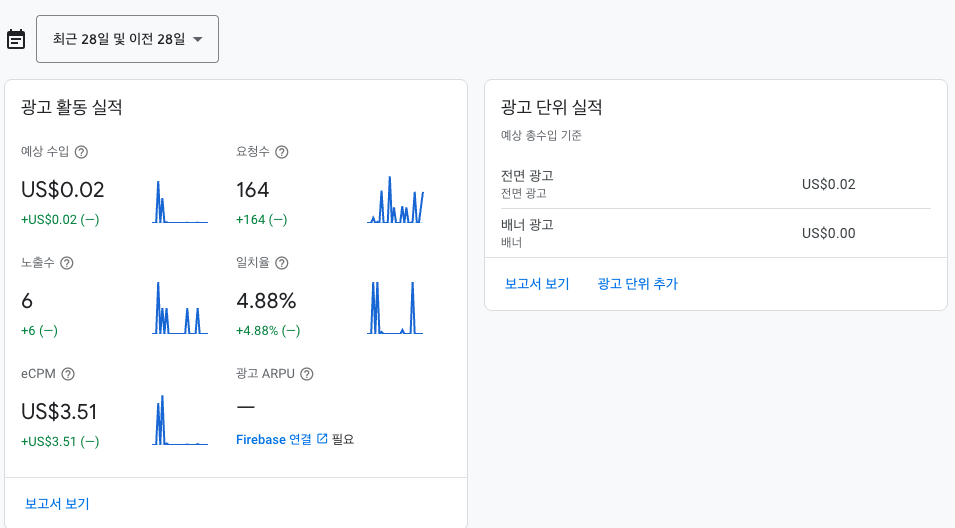Click help icon next to 일치율
The width and height of the screenshot is (955, 528).
tap(281, 263)
